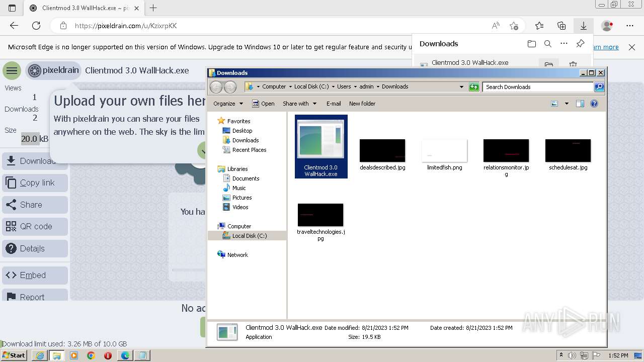This screenshot has height=362, width=644.
Task: Select Users in address breadcrumb
Action: coord(344,86)
